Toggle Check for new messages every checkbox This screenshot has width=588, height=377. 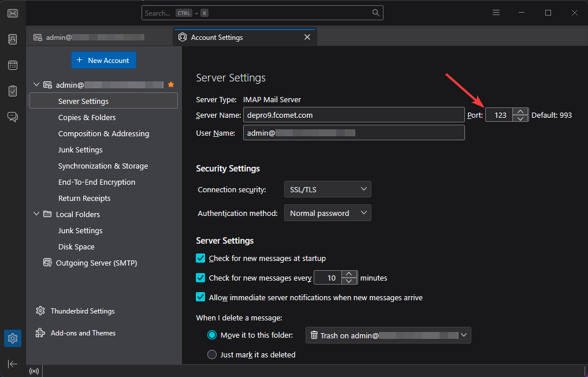coord(200,278)
